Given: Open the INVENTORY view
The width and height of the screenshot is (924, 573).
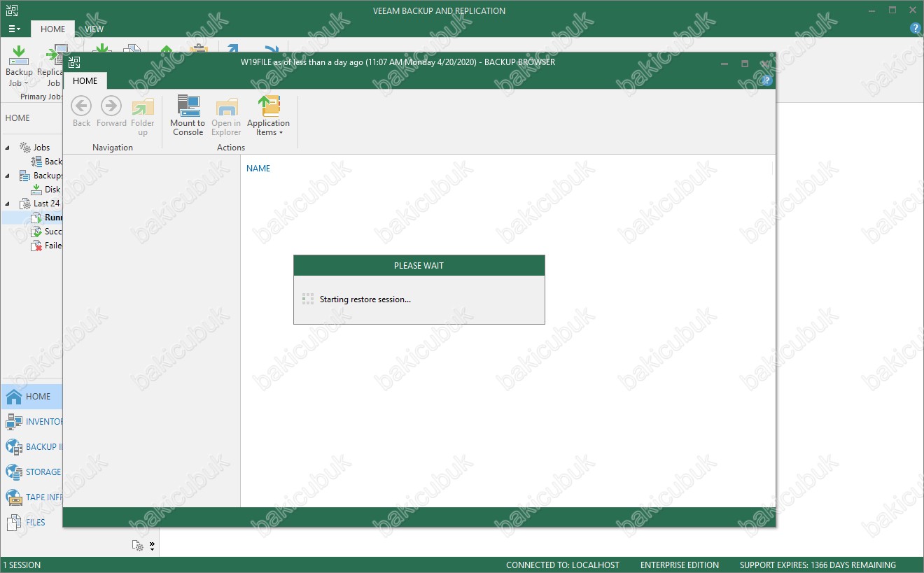Looking at the screenshot, I should 31,422.
